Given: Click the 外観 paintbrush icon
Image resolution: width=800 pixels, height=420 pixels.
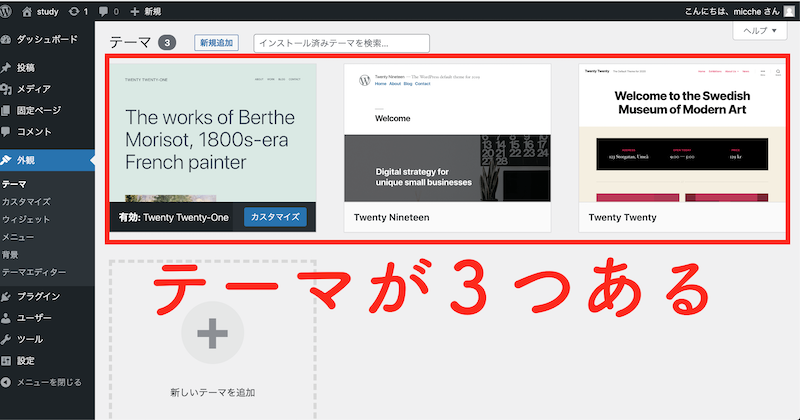Looking at the screenshot, I should [x=6, y=160].
